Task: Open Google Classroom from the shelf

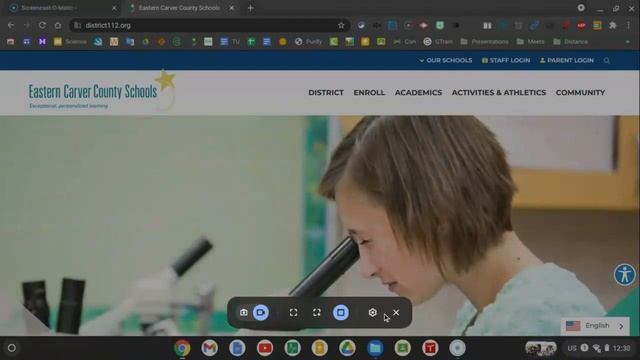Action: click(x=402, y=348)
